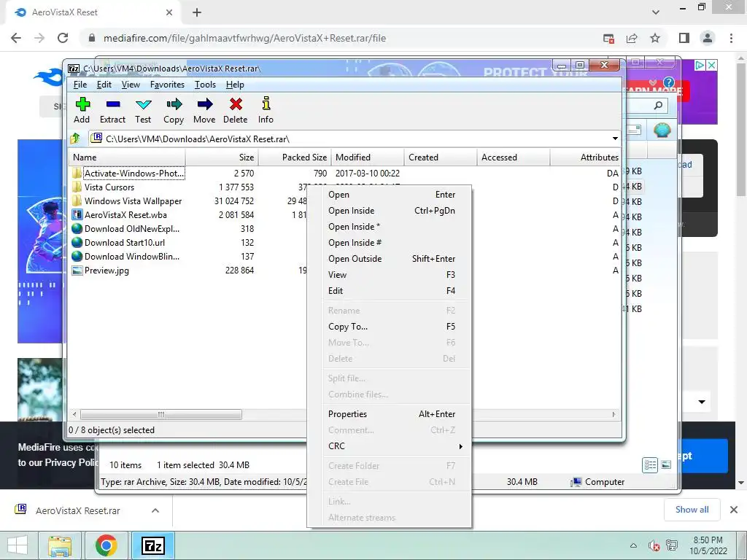Click the Copy toolbar icon in 7-Zip

coord(174,104)
